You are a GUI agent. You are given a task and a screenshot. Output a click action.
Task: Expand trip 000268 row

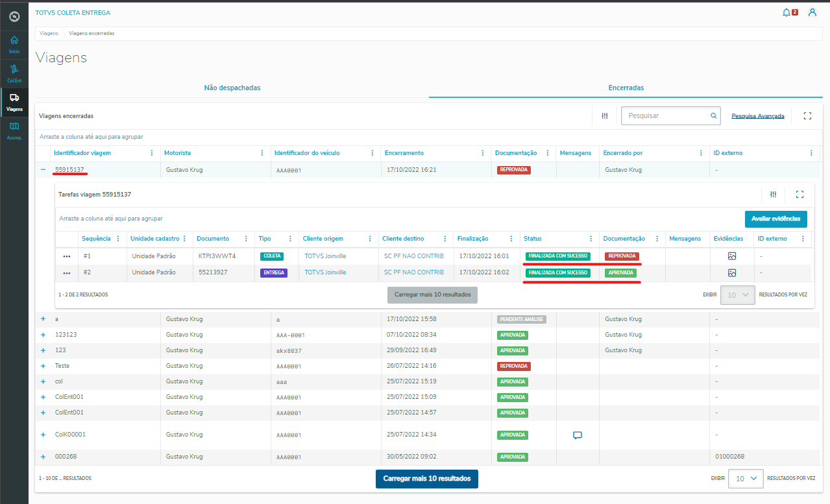point(43,457)
